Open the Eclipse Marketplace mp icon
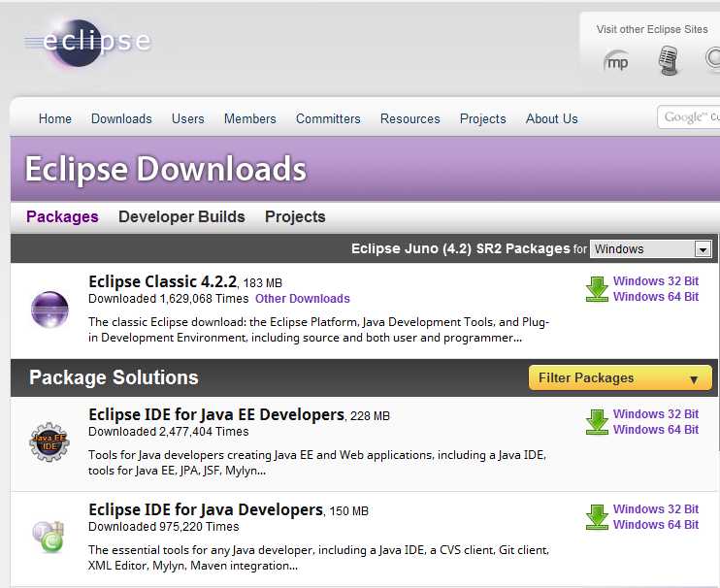 [x=616, y=61]
